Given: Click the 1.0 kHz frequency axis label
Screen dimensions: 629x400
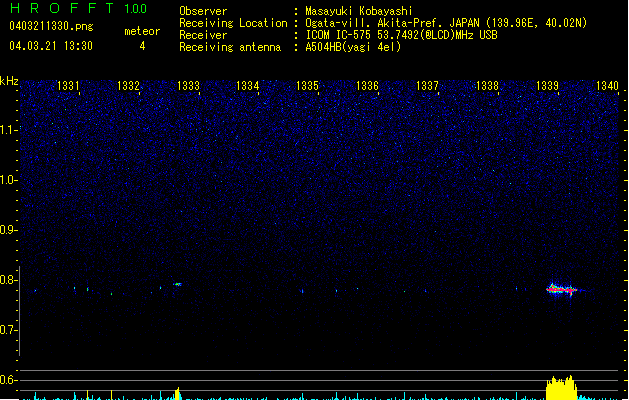Looking at the screenshot, I should click(x=8, y=180).
